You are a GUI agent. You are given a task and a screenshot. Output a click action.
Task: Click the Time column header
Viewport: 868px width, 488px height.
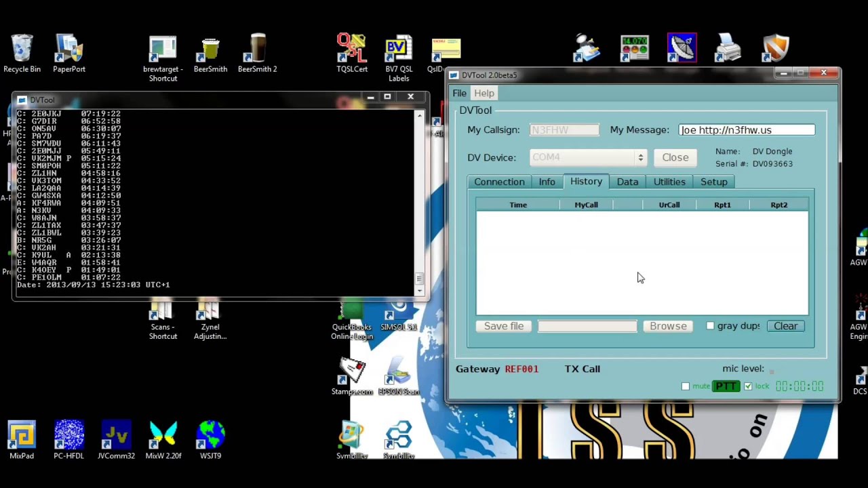(x=518, y=205)
